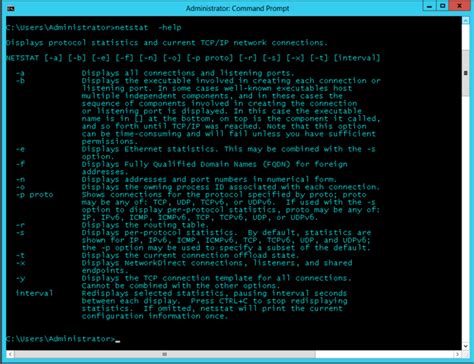Image resolution: width=474 pixels, height=364 pixels.
Task: Click 'Displays the current connection offload state'
Action: click(190, 255)
